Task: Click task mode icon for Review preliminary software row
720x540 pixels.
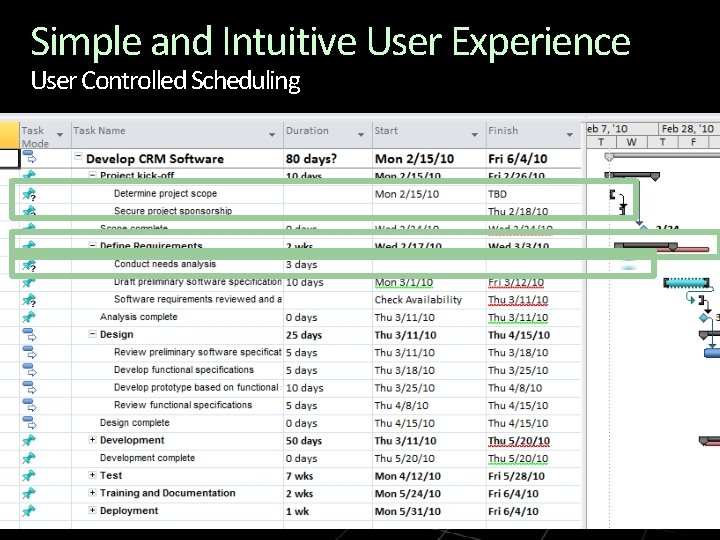Action: (x=29, y=353)
